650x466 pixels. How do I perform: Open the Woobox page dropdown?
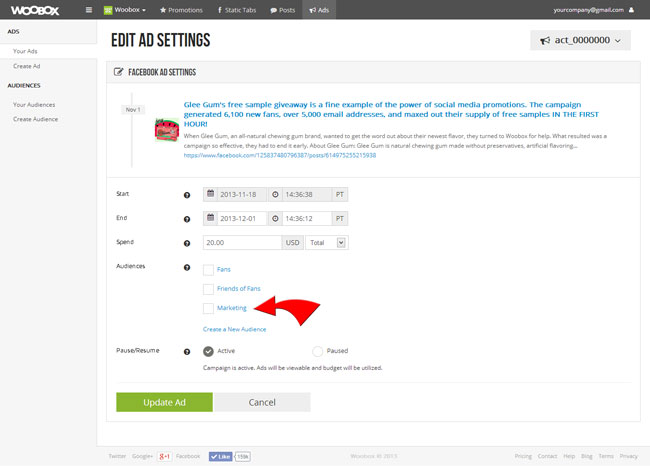[x=125, y=10]
